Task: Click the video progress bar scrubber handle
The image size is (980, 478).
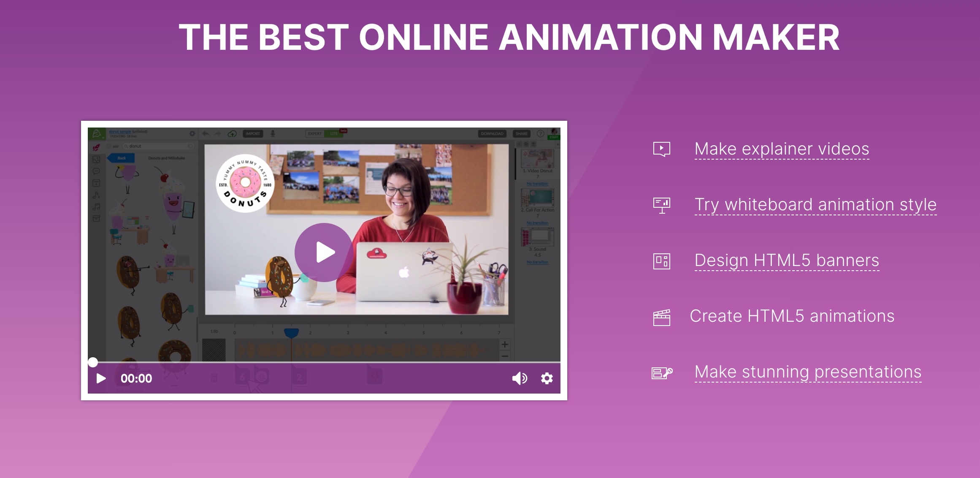Action: pyautogui.click(x=93, y=362)
